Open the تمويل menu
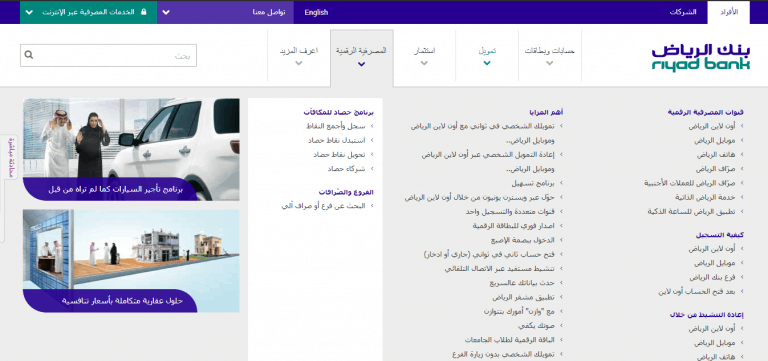The height and width of the screenshot is (361, 768). (x=487, y=55)
